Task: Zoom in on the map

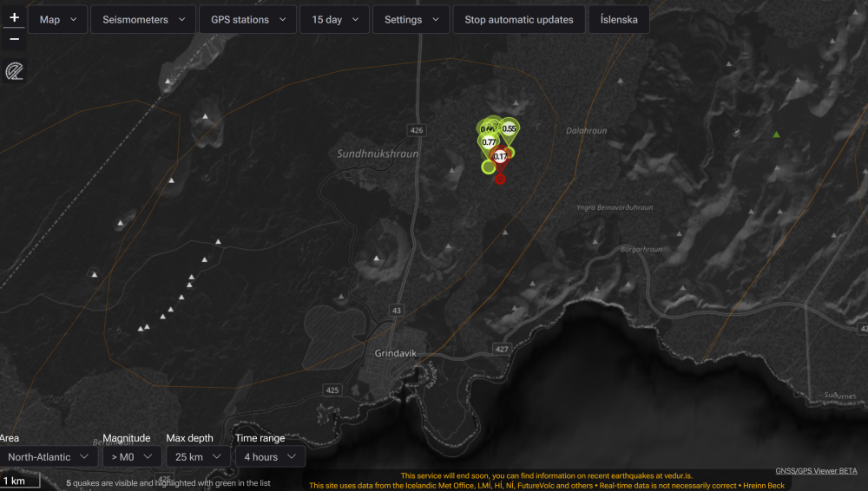Action: click(x=14, y=17)
